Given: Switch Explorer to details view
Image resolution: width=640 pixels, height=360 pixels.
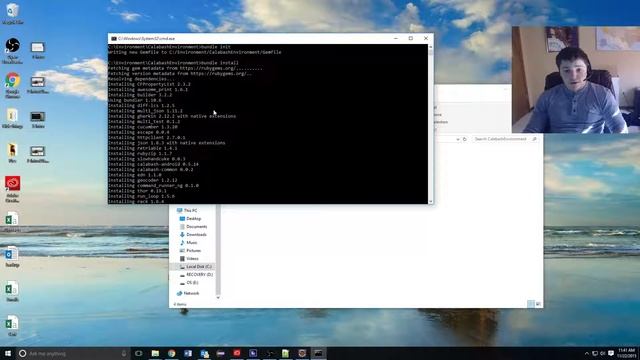Looking at the screenshot, I should coord(531,304).
